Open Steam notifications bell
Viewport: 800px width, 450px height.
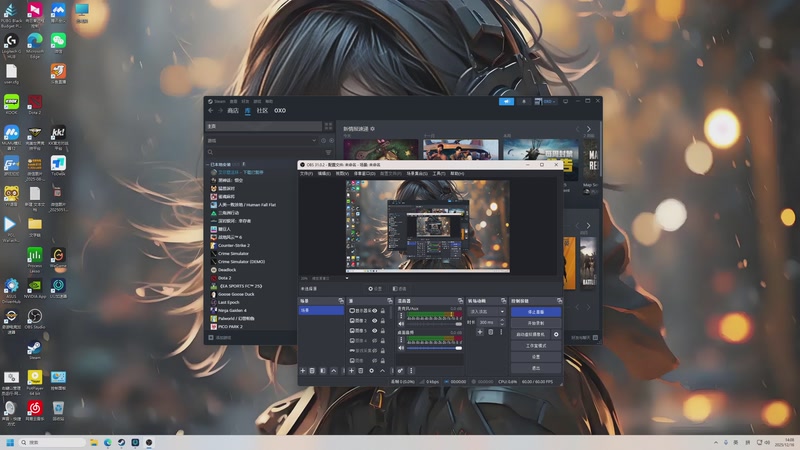tap(523, 102)
